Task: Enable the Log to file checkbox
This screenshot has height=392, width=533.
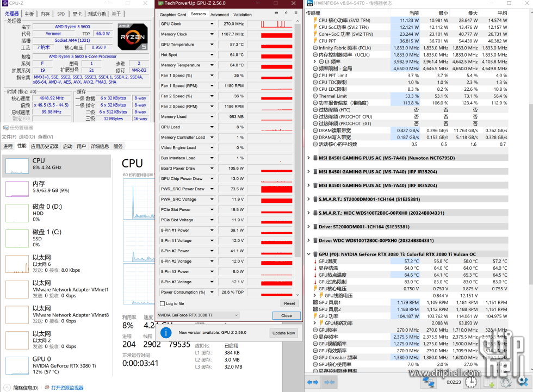Action: coord(163,304)
